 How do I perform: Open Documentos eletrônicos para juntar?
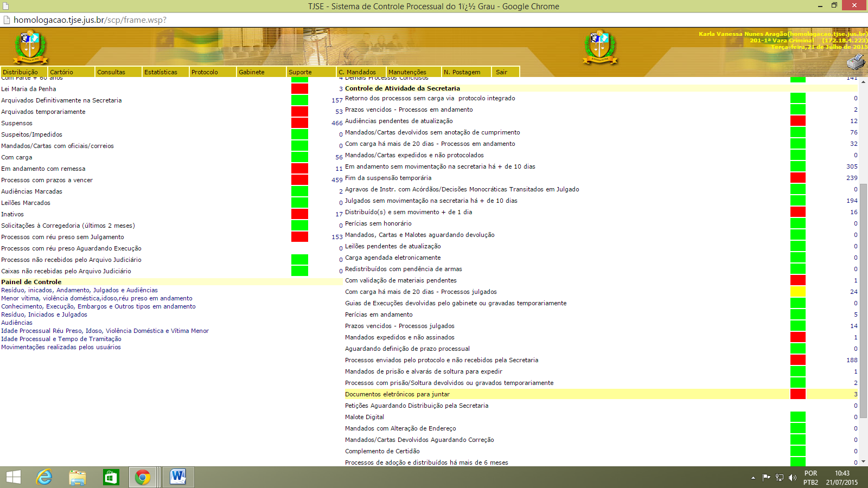[x=397, y=394]
